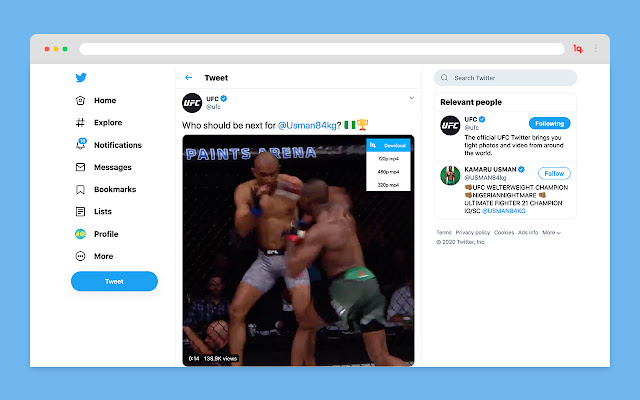This screenshot has height=400, width=640.
Task: Click the UFC avatar under Relevant people
Action: point(450,125)
